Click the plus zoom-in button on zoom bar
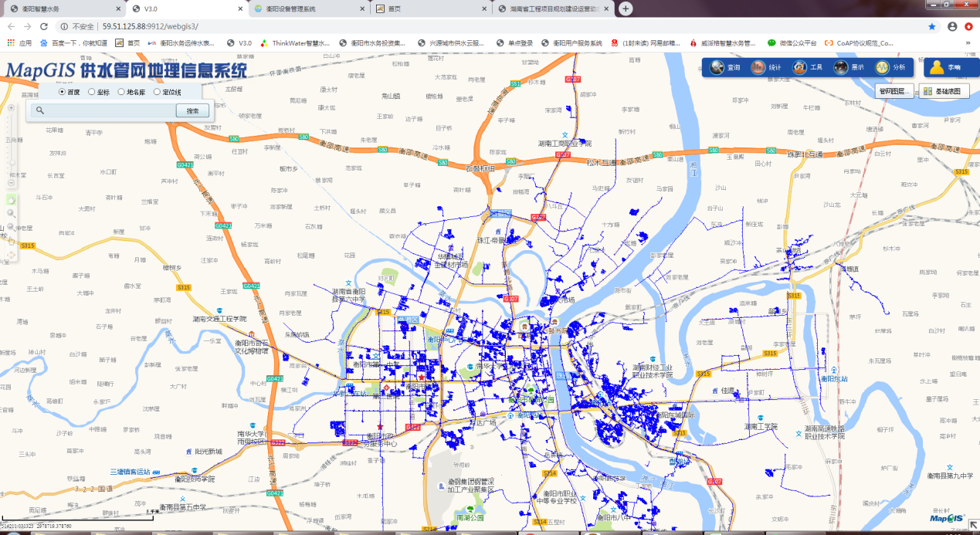Screen dimensions: 980x535 coord(11,107)
